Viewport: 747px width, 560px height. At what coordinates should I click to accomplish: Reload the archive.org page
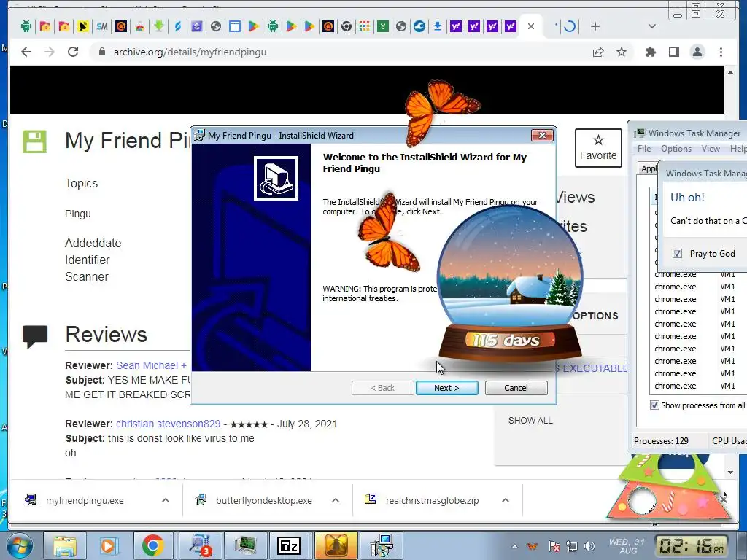(73, 52)
